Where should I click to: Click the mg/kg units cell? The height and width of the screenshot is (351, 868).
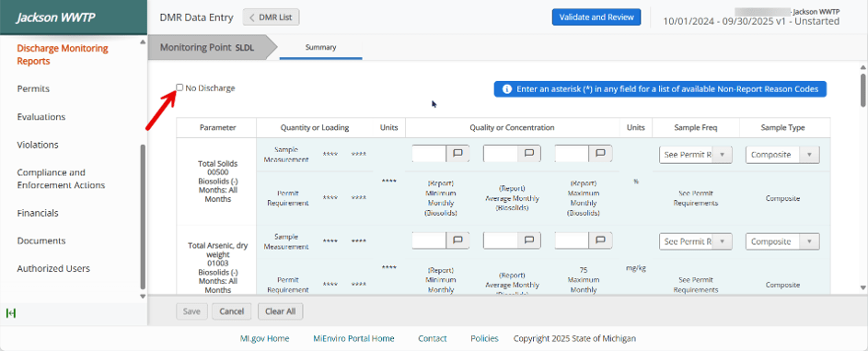click(x=635, y=268)
